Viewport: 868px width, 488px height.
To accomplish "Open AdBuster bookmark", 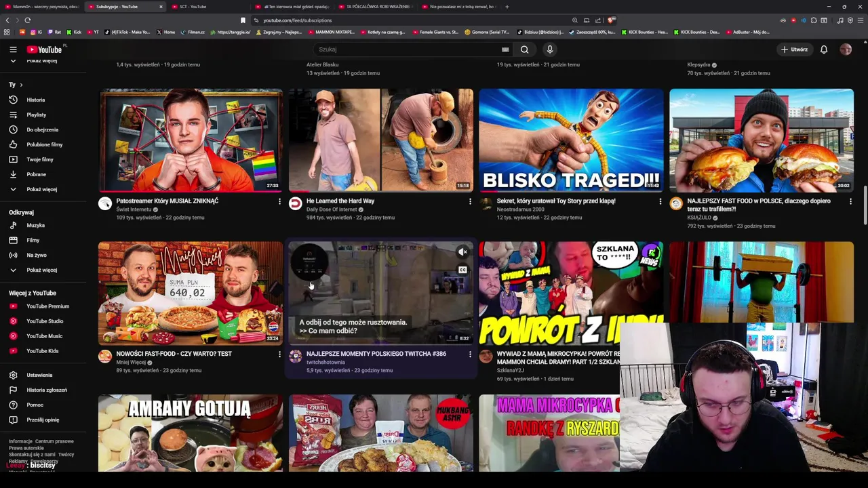I will pos(749,32).
